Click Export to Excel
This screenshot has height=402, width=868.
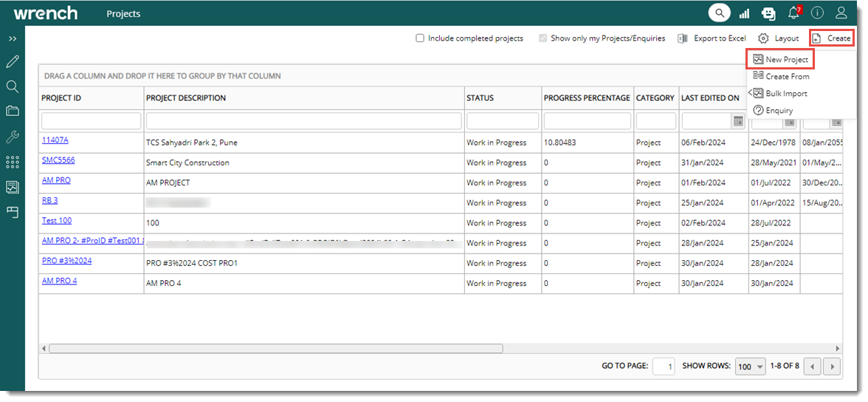pyautogui.click(x=712, y=38)
